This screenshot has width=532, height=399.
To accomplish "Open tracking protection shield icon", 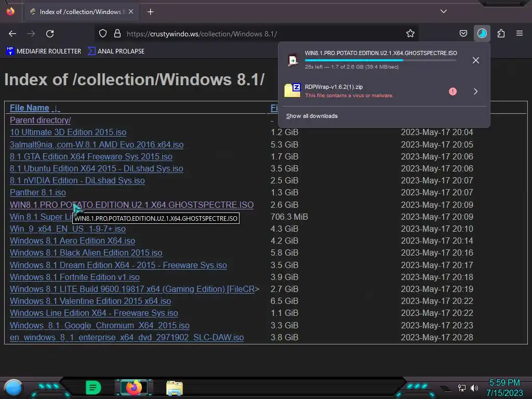I will click(103, 34).
